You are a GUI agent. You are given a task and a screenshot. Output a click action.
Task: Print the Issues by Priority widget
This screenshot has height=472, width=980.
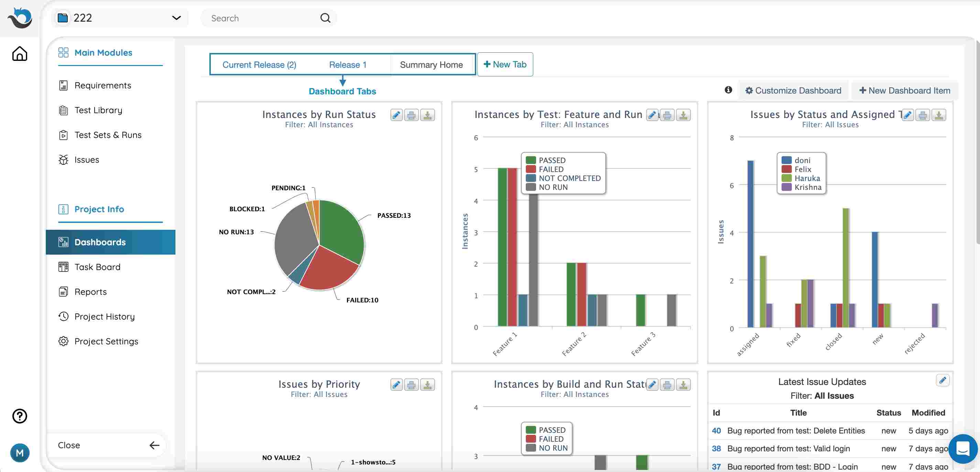[411, 385]
